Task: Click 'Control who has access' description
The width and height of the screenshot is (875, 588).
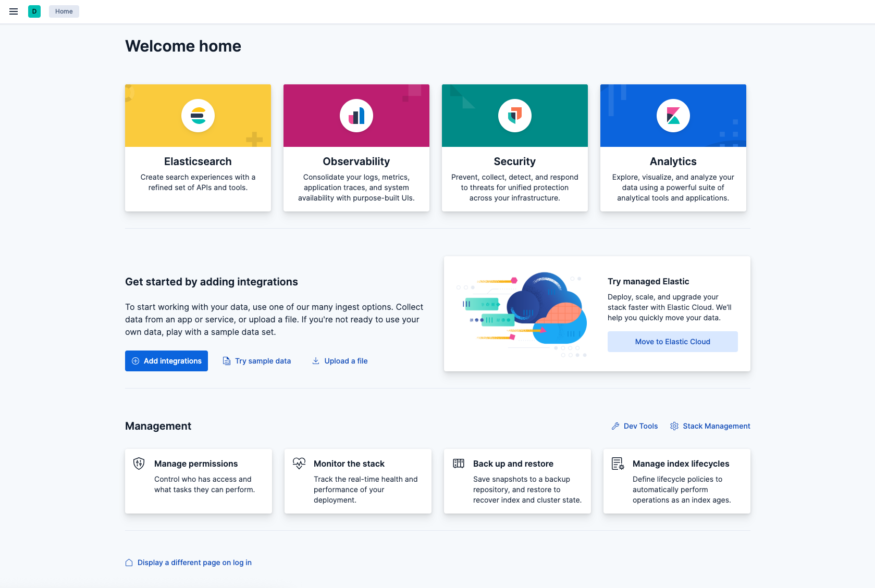Action: [x=204, y=484]
